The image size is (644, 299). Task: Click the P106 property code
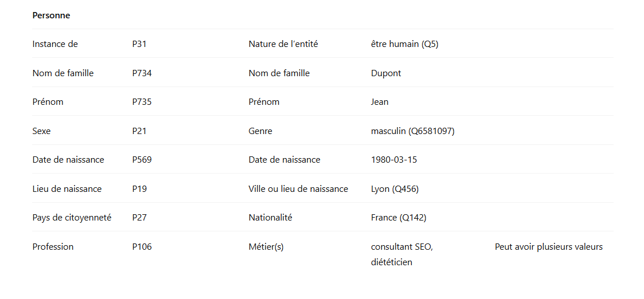[x=142, y=247]
